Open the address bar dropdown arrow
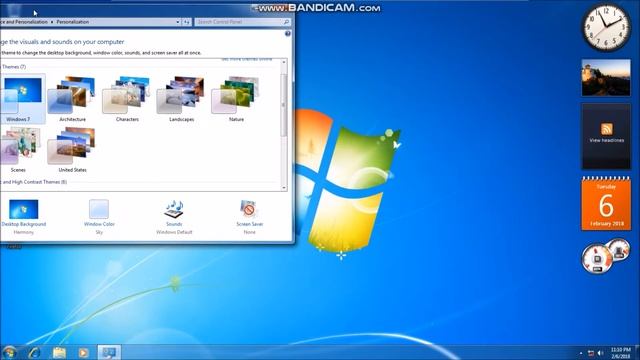 (178, 22)
